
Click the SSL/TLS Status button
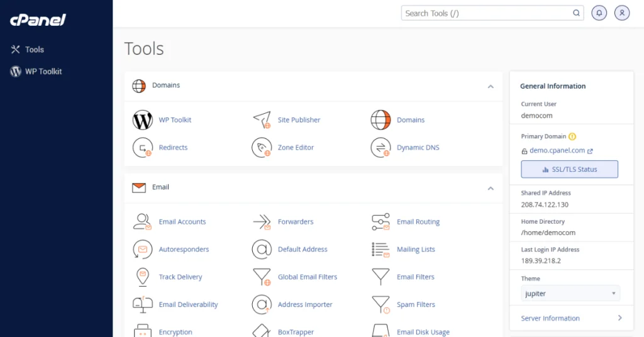pyautogui.click(x=569, y=169)
